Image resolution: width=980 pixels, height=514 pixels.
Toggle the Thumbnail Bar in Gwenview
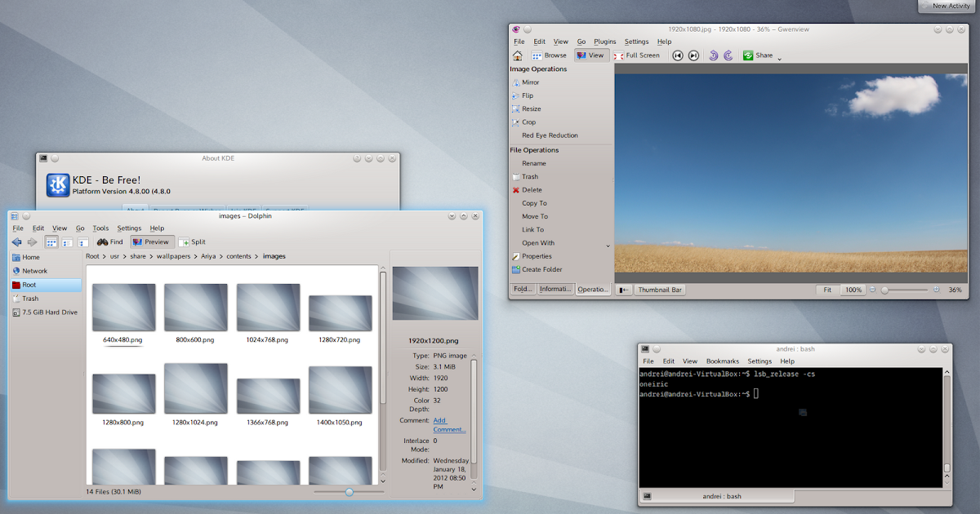660,289
